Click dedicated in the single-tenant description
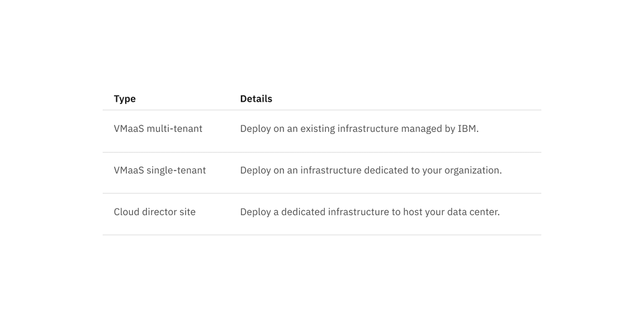Screen dimensions: 644x322 [x=386, y=171]
